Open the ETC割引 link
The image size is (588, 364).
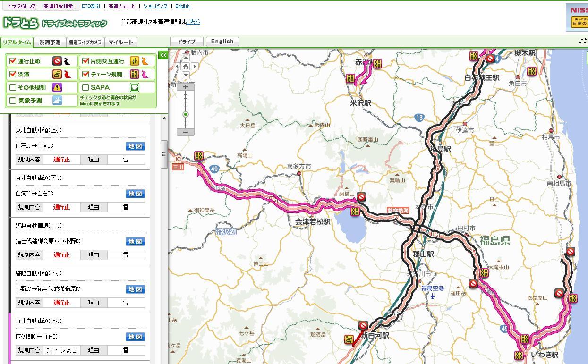[x=91, y=6]
